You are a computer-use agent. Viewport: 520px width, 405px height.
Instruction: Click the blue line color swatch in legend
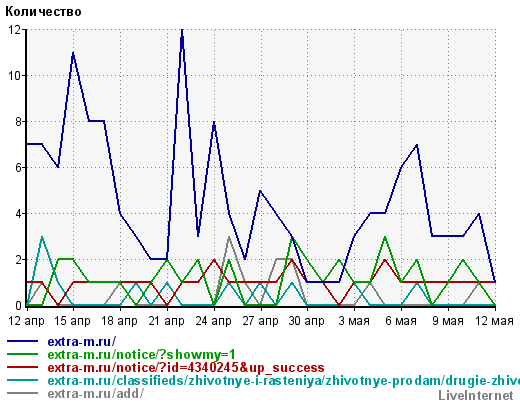[x=22, y=341]
